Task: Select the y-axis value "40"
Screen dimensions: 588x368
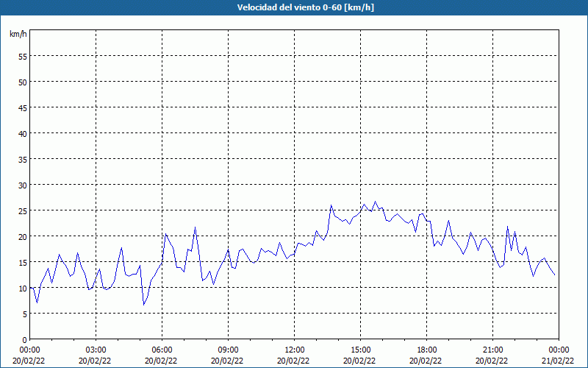Action: [23, 134]
